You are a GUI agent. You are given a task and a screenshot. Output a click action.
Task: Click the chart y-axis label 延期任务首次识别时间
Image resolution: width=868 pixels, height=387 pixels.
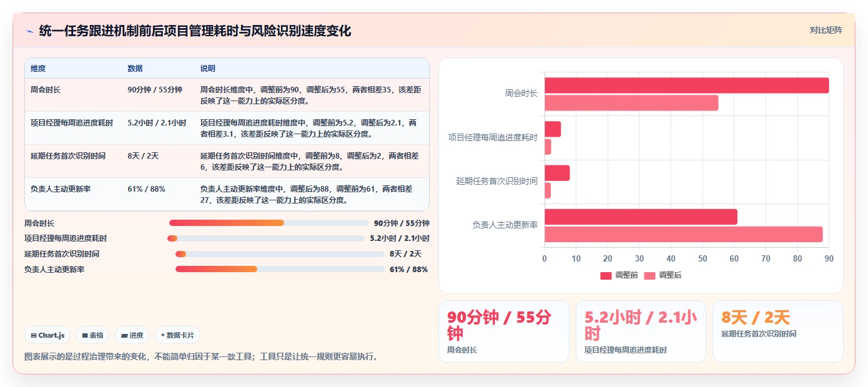coord(497,181)
